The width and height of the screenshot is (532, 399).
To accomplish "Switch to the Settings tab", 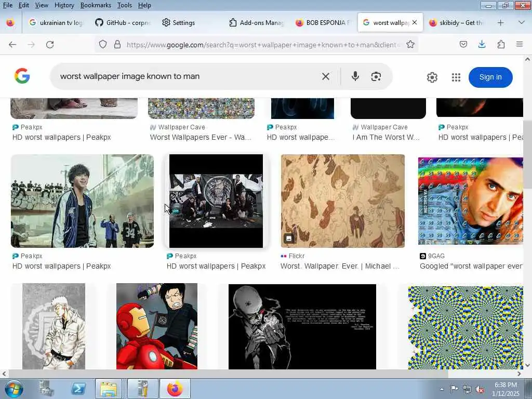I will point(189,23).
